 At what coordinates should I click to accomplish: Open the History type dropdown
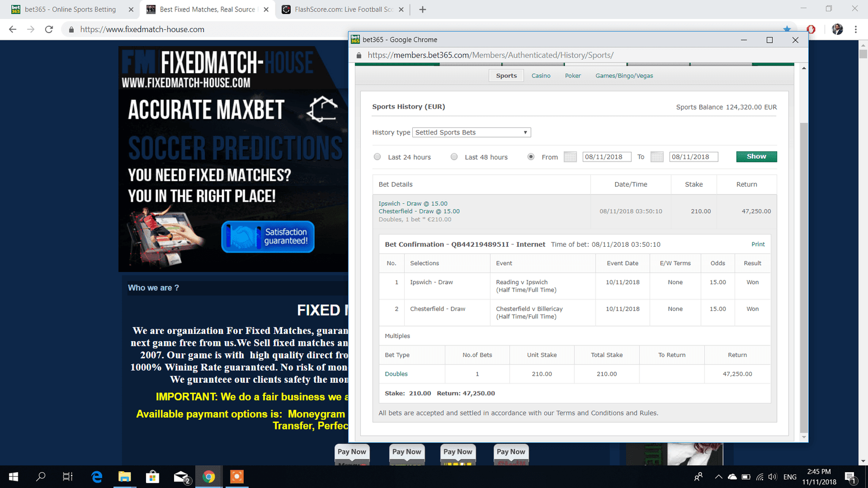(471, 132)
